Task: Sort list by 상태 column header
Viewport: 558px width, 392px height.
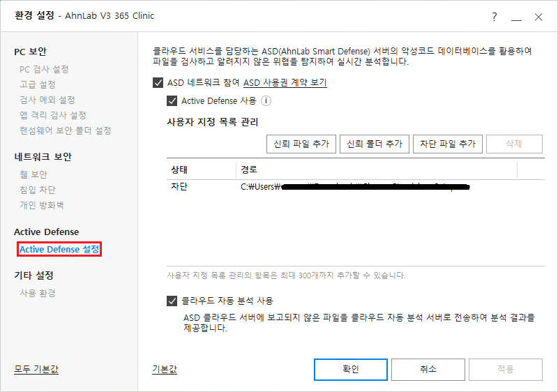Action: pyautogui.click(x=202, y=169)
